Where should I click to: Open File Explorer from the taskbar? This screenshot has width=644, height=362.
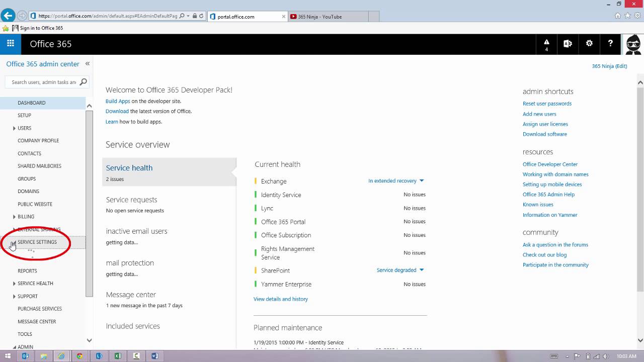point(44,356)
